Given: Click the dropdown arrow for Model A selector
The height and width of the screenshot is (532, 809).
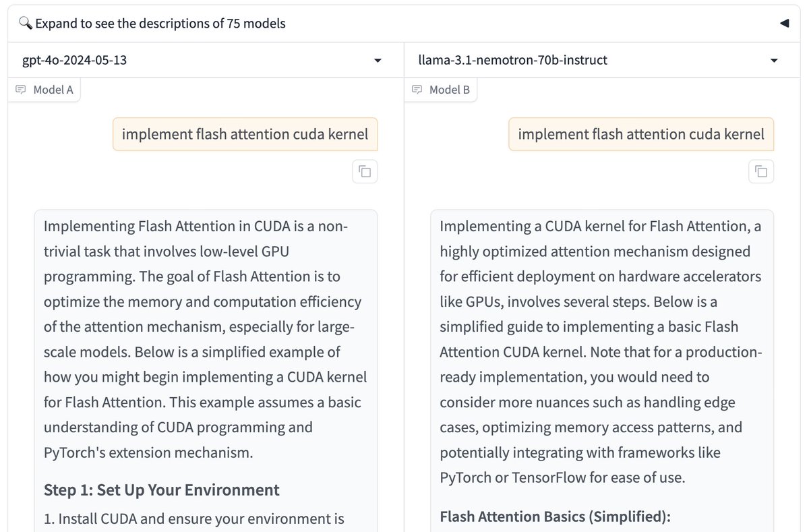Looking at the screenshot, I should (378, 61).
